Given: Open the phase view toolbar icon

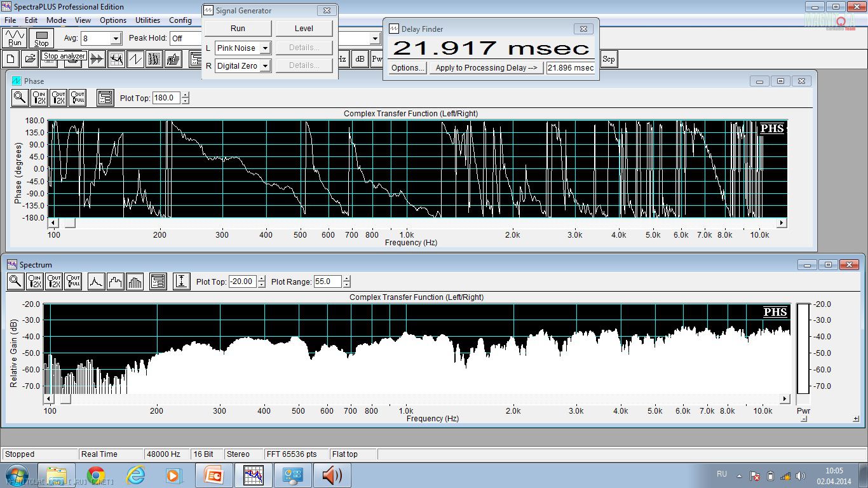Looking at the screenshot, I should point(135,60).
